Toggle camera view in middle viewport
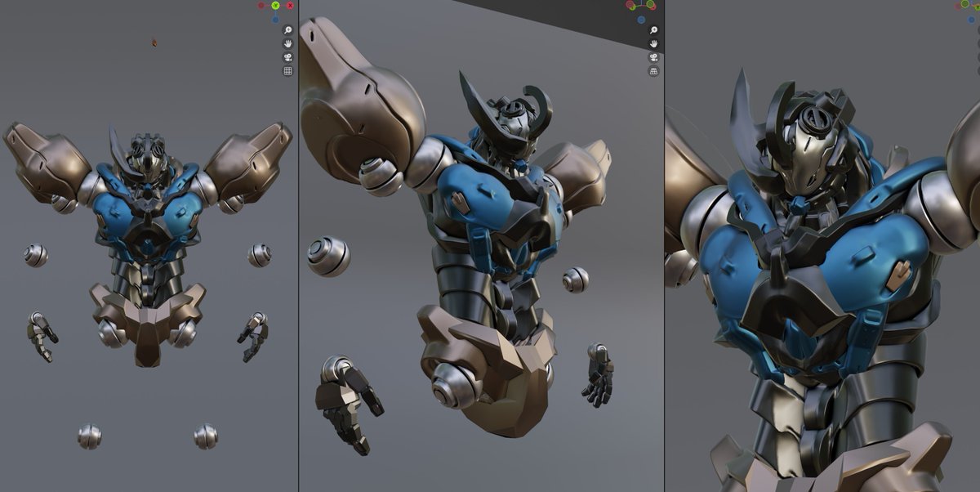The width and height of the screenshot is (980, 492). coord(653,57)
